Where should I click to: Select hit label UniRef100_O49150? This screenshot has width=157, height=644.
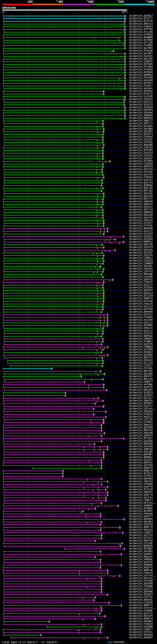click(141, 269)
